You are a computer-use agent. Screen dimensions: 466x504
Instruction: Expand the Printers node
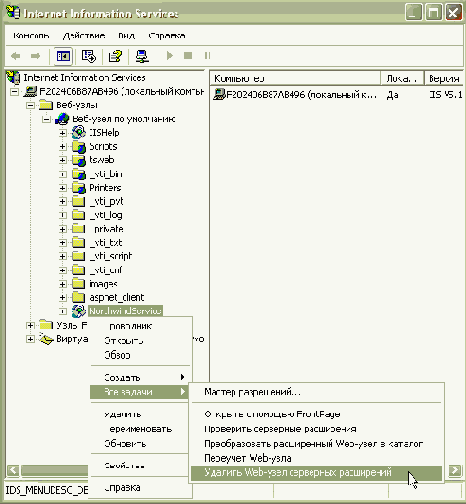click(63, 188)
